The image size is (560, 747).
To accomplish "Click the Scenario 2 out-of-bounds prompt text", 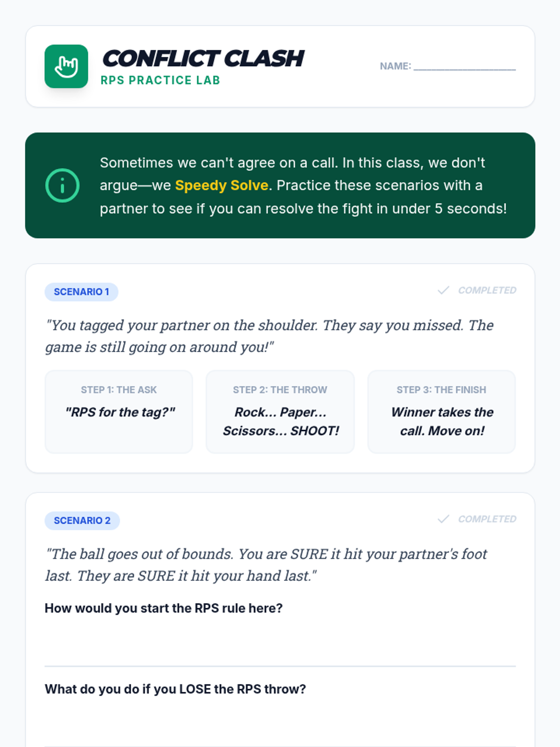I will click(x=266, y=565).
